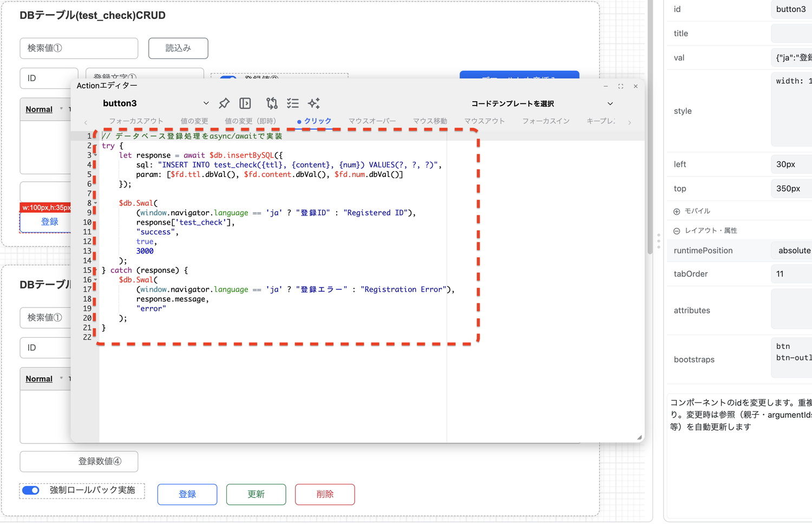Click the ID field in upper form
The height and width of the screenshot is (524, 812).
(x=49, y=78)
